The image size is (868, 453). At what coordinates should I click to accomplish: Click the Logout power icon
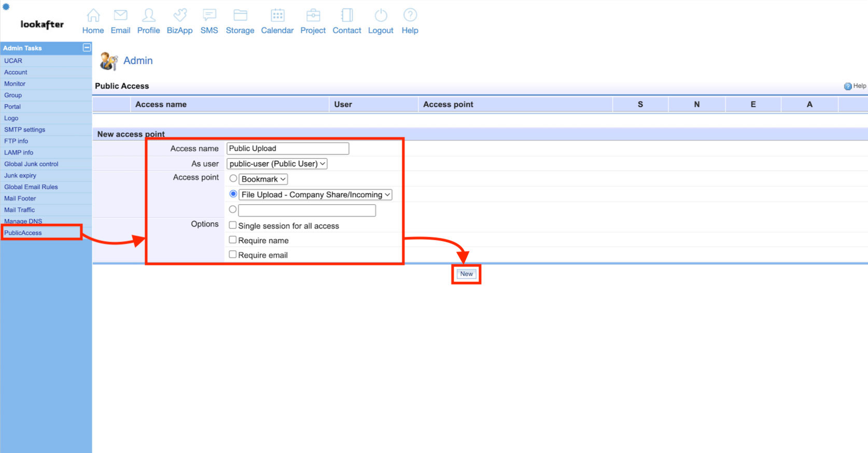[x=381, y=15]
